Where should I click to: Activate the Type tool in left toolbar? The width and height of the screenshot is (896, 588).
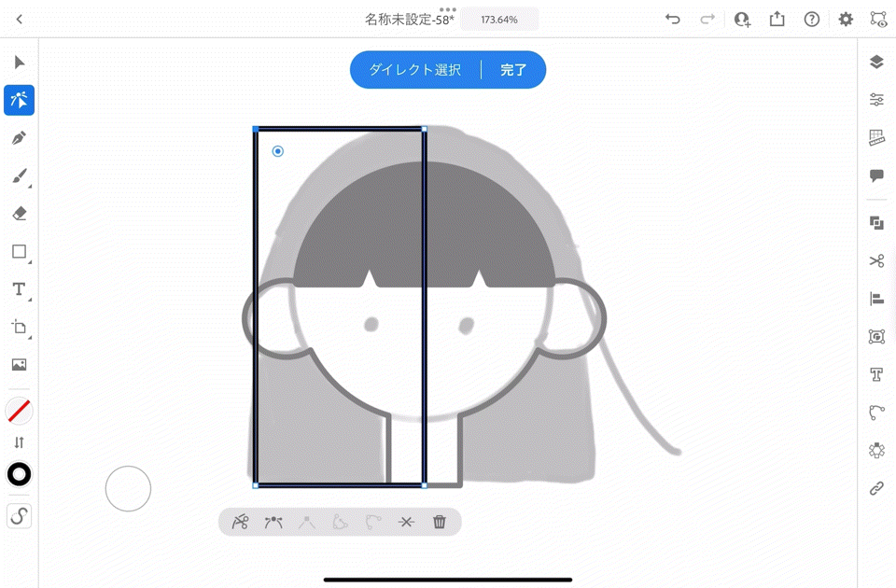(x=19, y=289)
